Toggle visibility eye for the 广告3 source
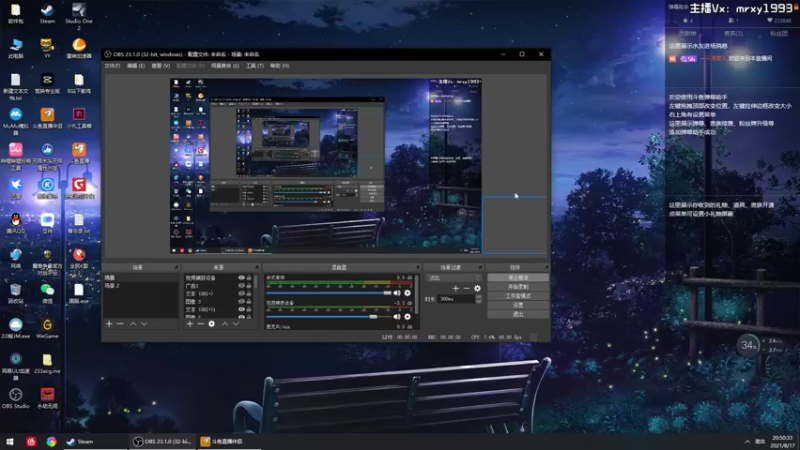Screen dimensions: 800x450 (x=241, y=286)
